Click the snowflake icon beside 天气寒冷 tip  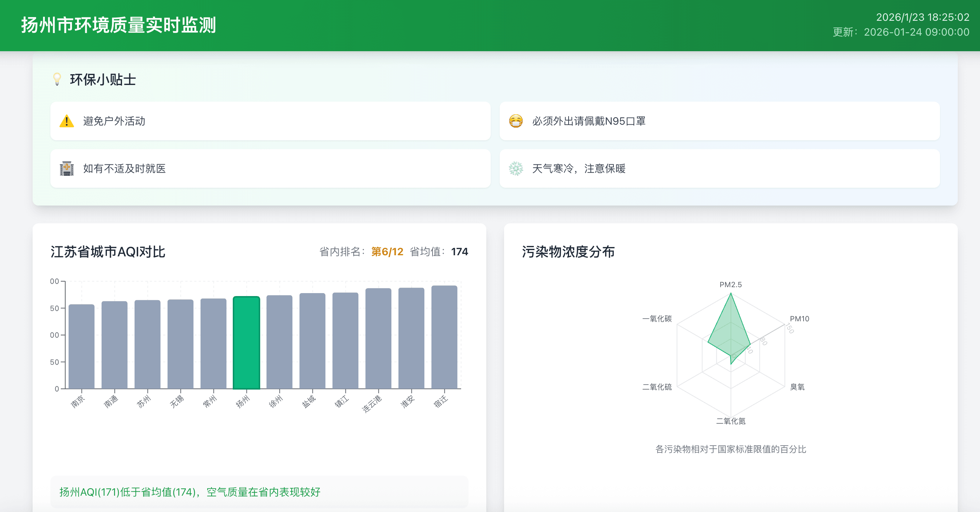[516, 169]
